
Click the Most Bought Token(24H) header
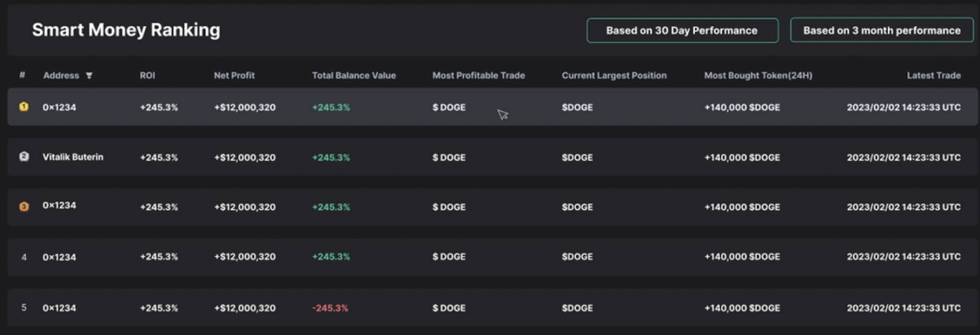[x=758, y=75]
